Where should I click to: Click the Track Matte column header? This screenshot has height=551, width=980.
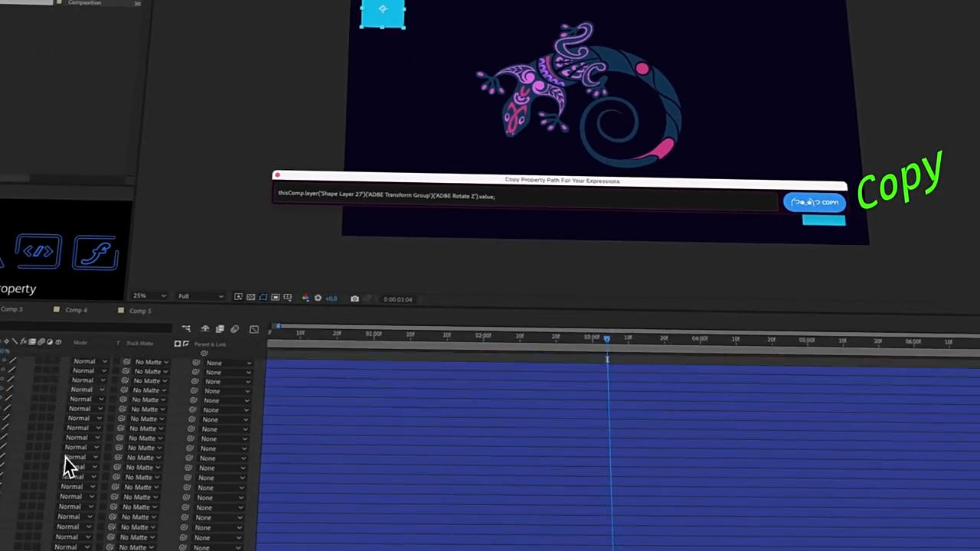point(139,344)
